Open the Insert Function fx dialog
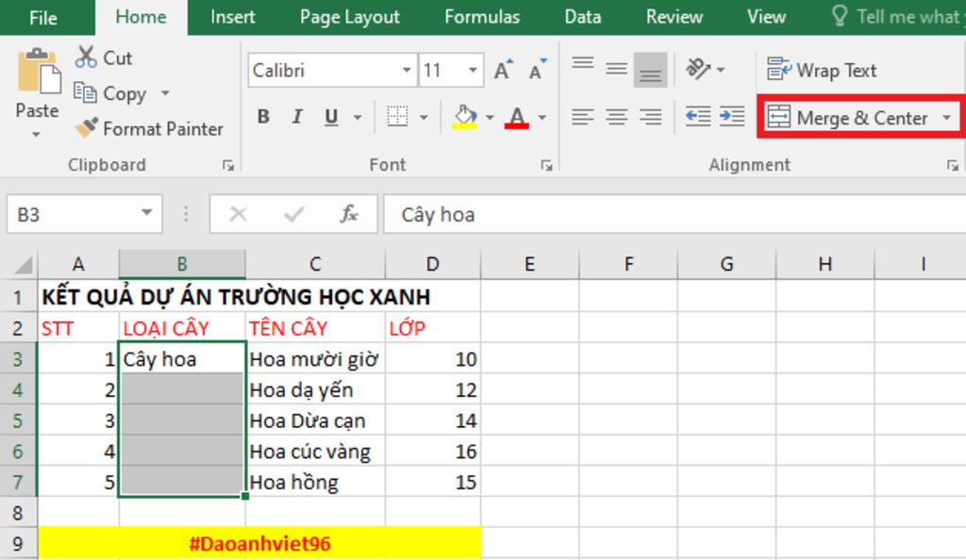The height and width of the screenshot is (560, 966). [349, 214]
